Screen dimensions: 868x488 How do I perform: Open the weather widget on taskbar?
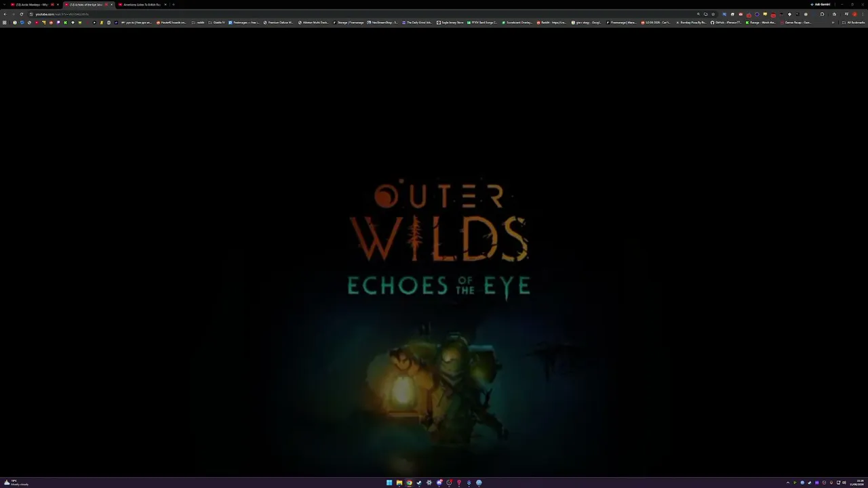click(16, 483)
